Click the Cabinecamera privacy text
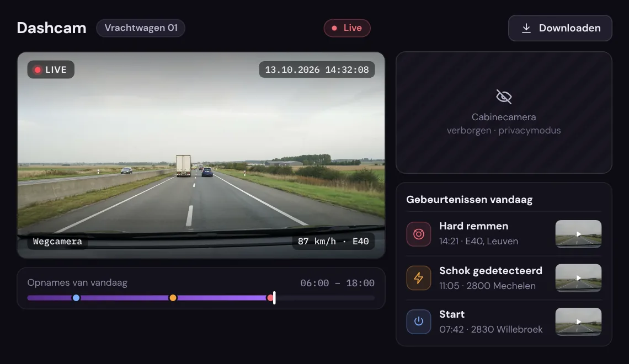629x364 pixels. [x=504, y=124]
